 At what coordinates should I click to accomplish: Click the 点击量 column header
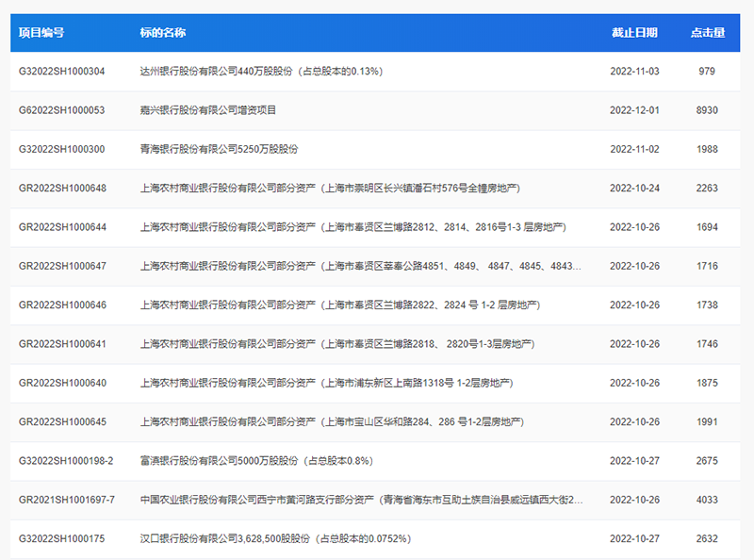coord(708,33)
